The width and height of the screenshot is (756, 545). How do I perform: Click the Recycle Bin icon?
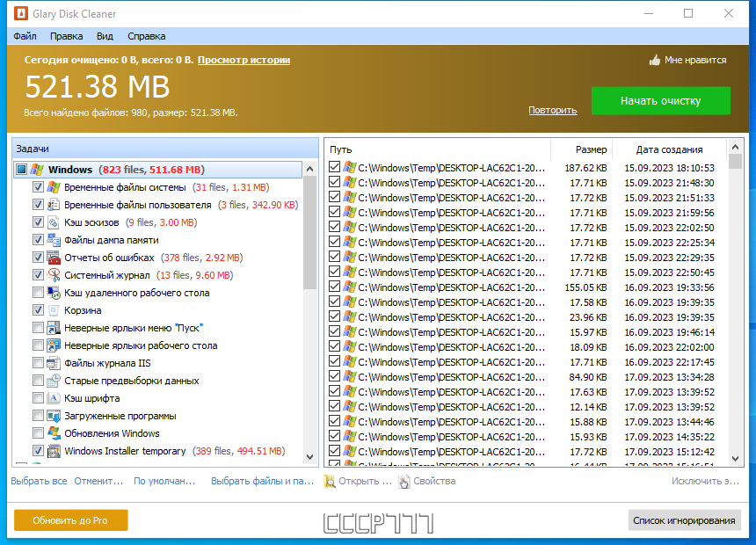(54, 310)
